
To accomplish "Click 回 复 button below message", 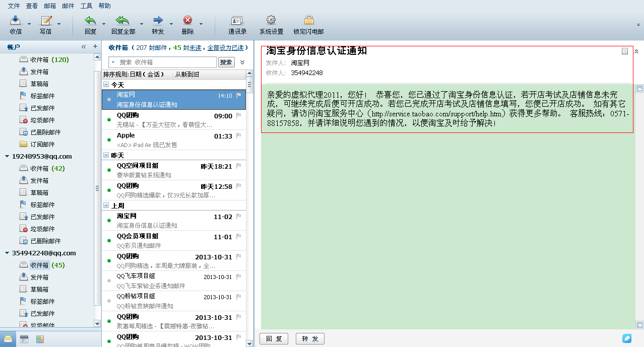I will click(274, 339).
